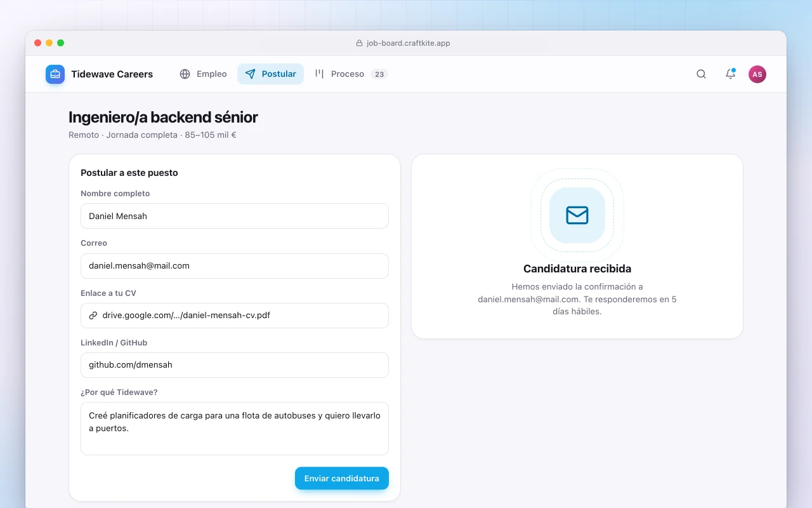Click the ¿Por qué Tidewave? textarea

coord(235,429)
